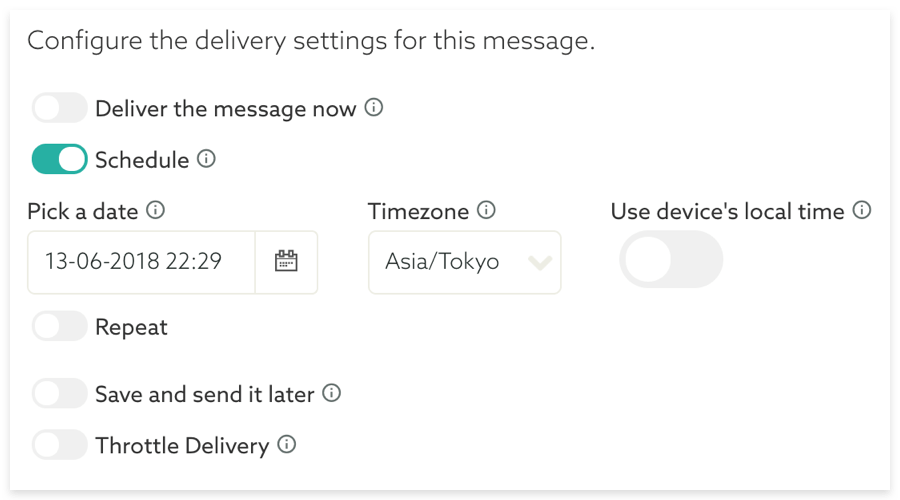Click the "Throttle Delivery" label text
900x500 pixels.
[182, 446]
